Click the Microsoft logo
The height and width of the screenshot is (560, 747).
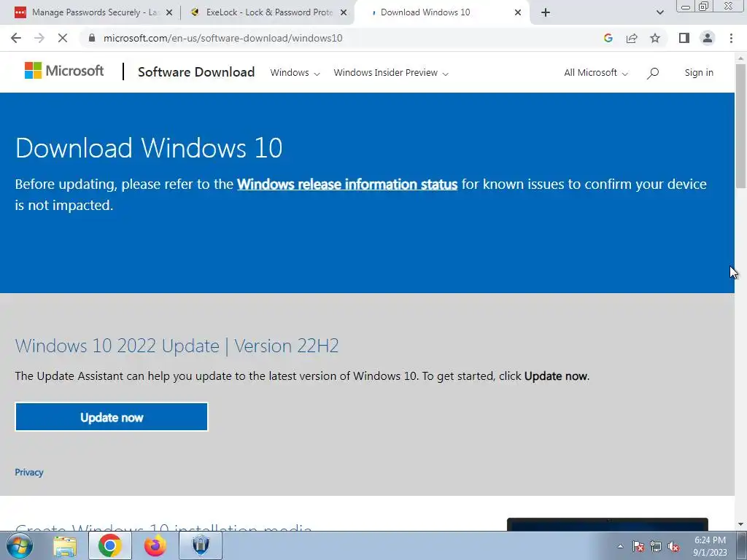pyautogui.click(x=64, y=71)
